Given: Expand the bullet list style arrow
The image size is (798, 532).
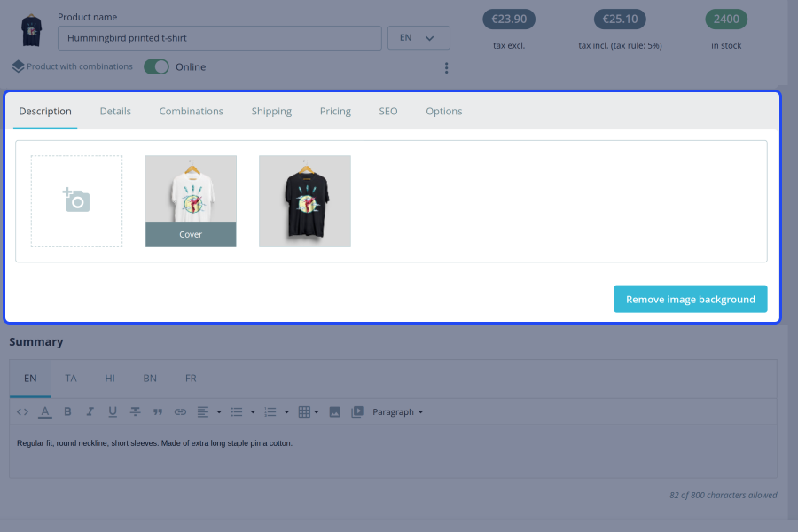Looking at the screenshot, I should click(253, 411).
